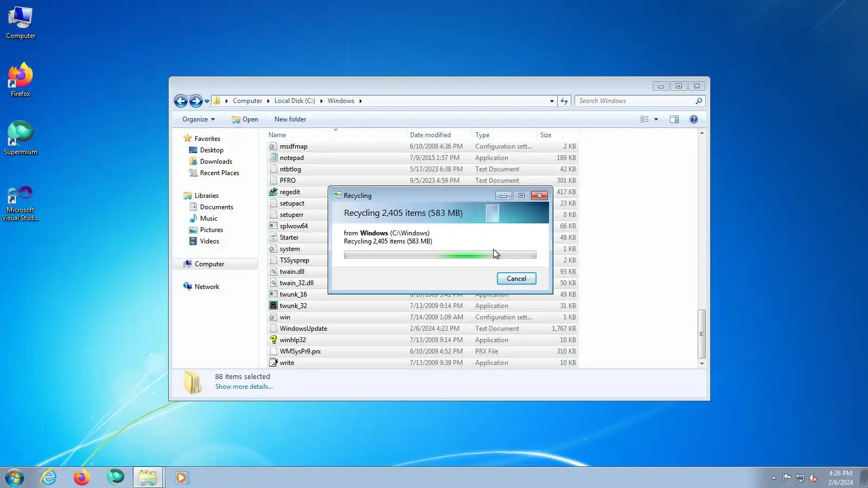Click the Explorer Back navigation arrow
868x488 pixels.
[x=181, y=101]
